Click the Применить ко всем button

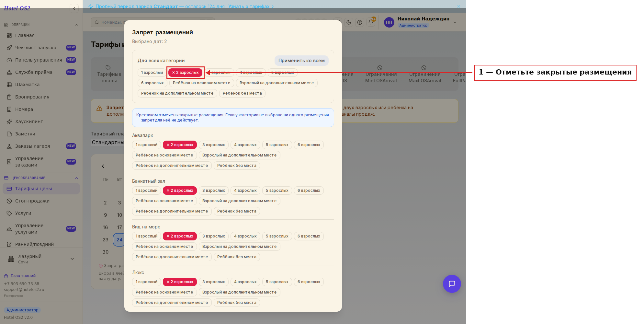pos(301,61)
